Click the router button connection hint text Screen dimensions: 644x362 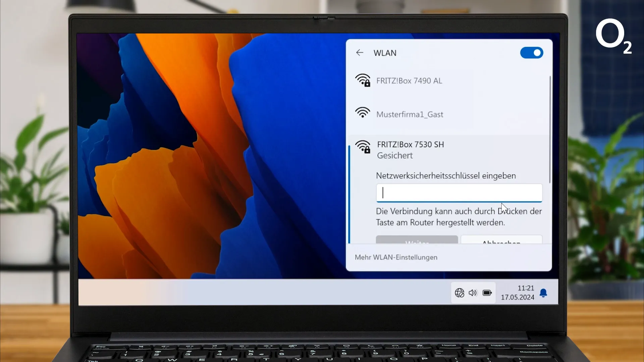[459, 217]
